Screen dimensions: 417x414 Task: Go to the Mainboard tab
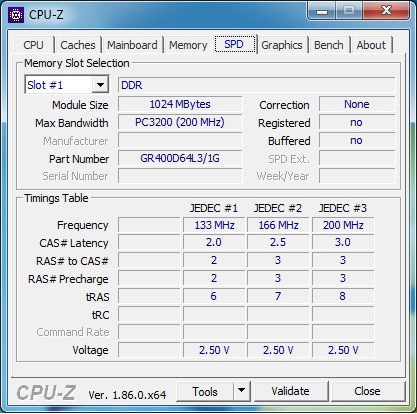tap(132, 45)
